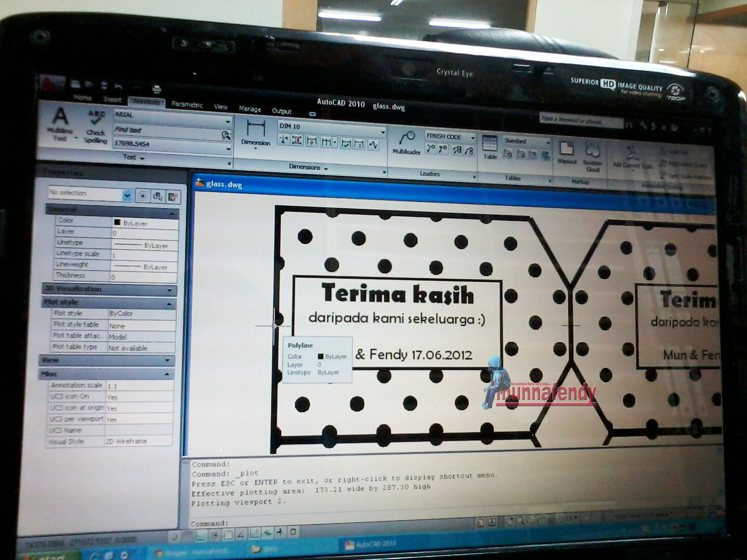Open the Standard table style dropdown
The image size is (747, 560).
[x=548, y=142]
